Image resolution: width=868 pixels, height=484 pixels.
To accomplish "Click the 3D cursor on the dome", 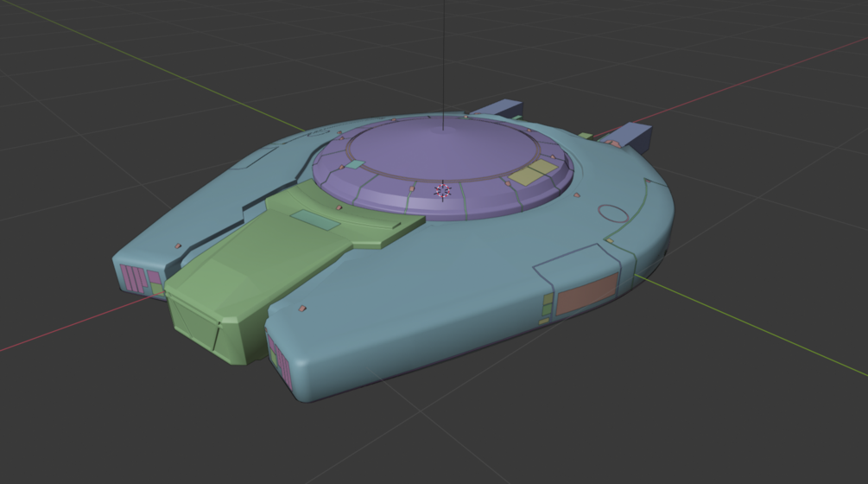I will point(442,191).
